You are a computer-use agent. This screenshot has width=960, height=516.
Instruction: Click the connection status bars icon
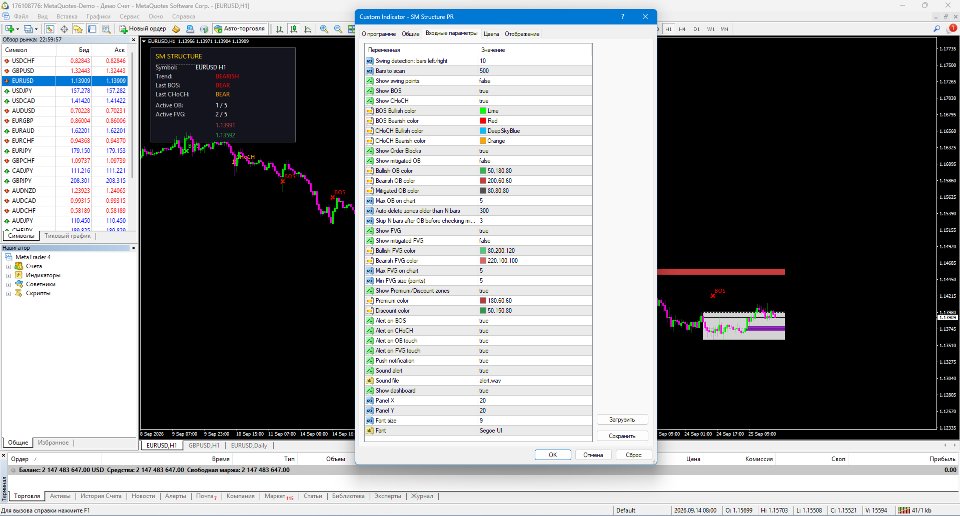[904, 510]
